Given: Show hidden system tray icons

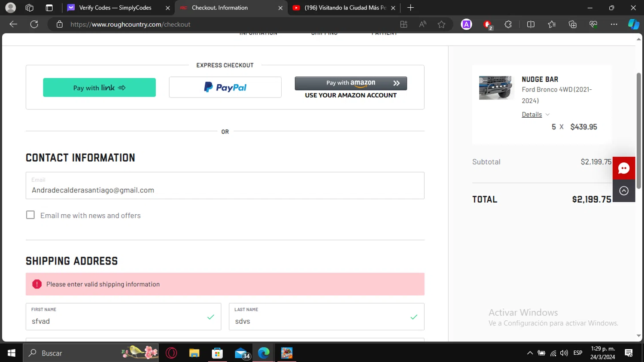Looking at the screenshot, I should pyautogui.click(x=530, y=353).
